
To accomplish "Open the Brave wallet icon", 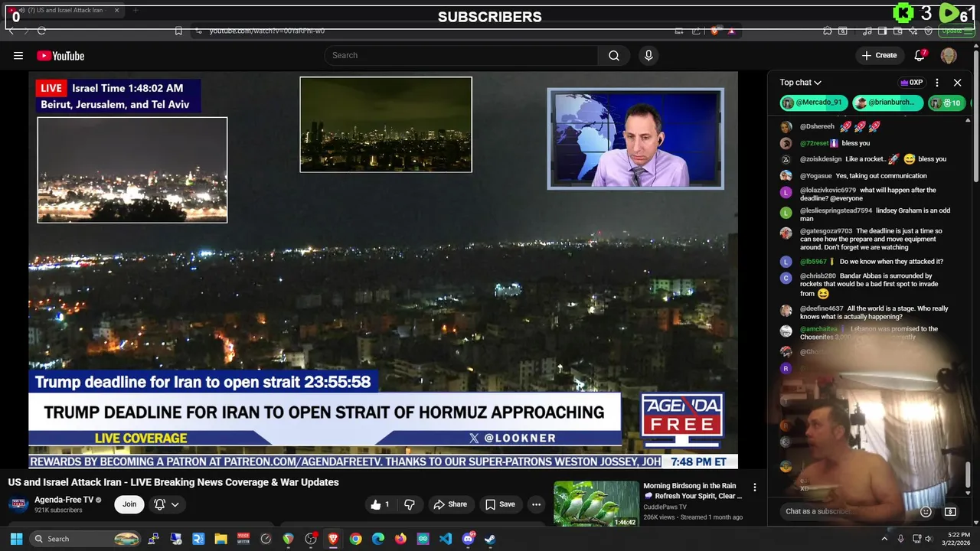I will [x=898, y=31].
